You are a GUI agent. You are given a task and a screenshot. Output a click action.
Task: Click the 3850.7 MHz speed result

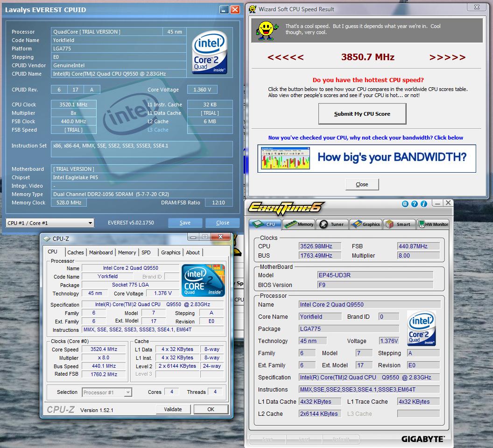click(368, 57)
